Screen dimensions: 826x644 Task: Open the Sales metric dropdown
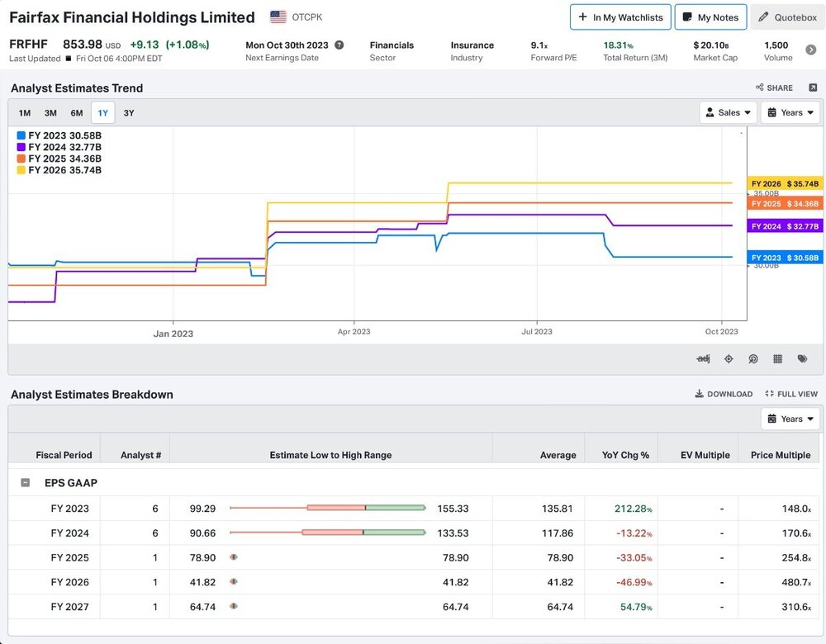coord(728,112)
